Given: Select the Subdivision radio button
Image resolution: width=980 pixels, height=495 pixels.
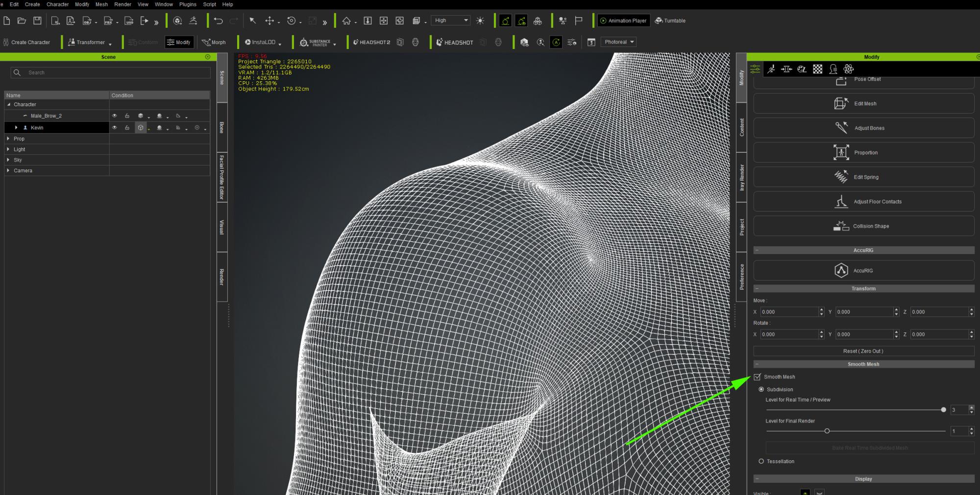Looking at the screenshot, I should click(x=761, y=389).
